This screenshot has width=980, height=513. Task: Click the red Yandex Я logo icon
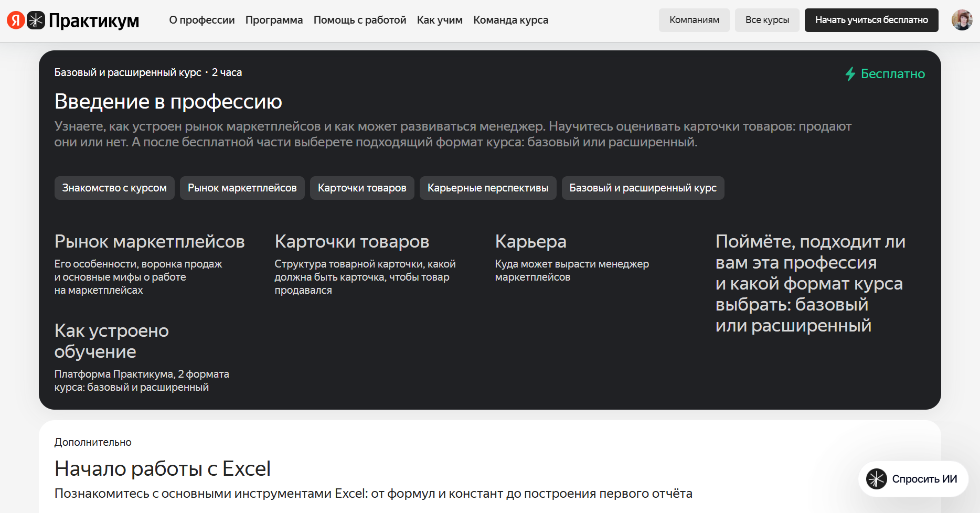pyautogui.click(x=16, y=20)
